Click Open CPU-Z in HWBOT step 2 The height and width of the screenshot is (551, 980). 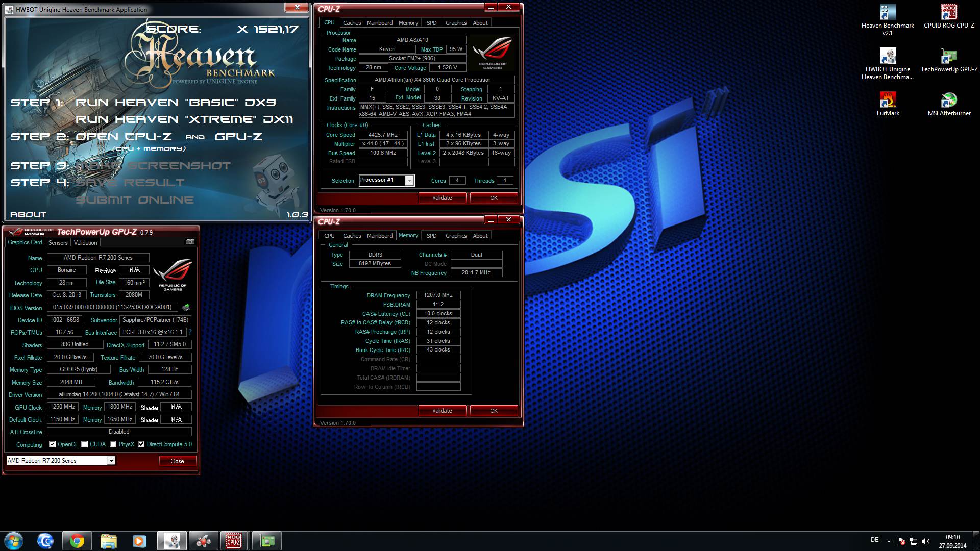pyautogui.click(x=124, y=137)
